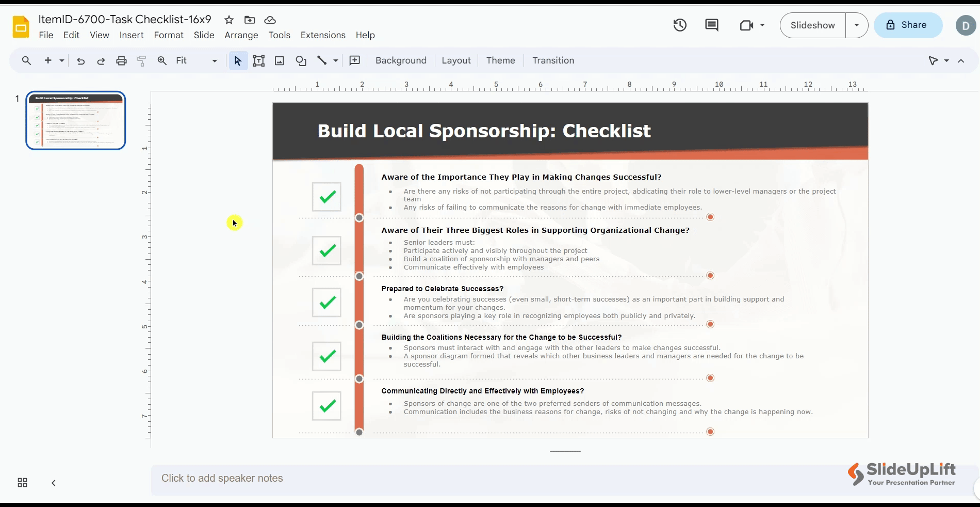
Task: Open the account avatar D
Action: point(966,25)
